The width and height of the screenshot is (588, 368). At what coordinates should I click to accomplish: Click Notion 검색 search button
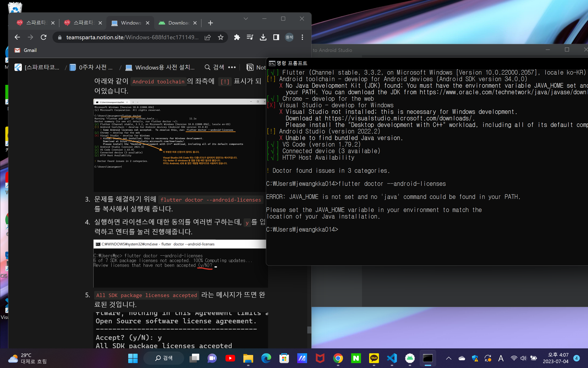pyautogui.click(x=214, y=67)
